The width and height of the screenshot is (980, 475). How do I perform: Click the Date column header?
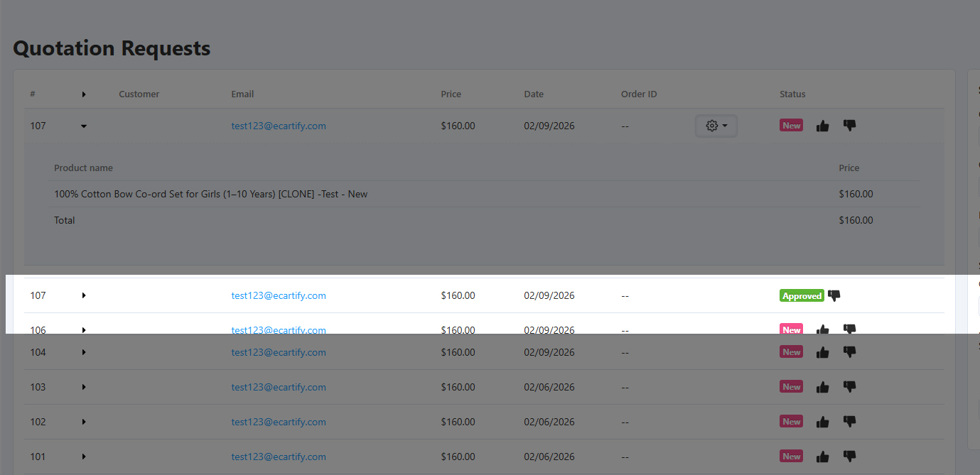pyautogui.click(x=534, y=94)
